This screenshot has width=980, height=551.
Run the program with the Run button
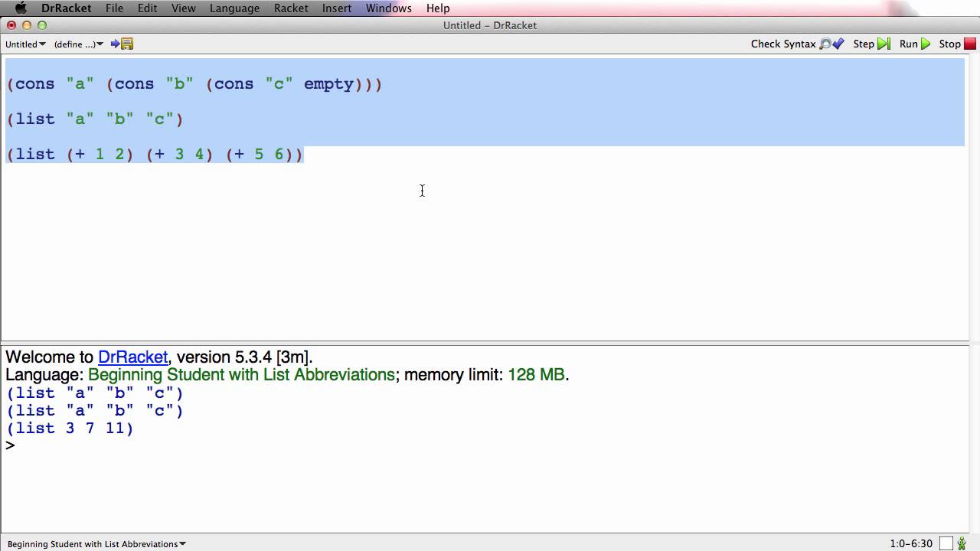(x=915, y=44)
